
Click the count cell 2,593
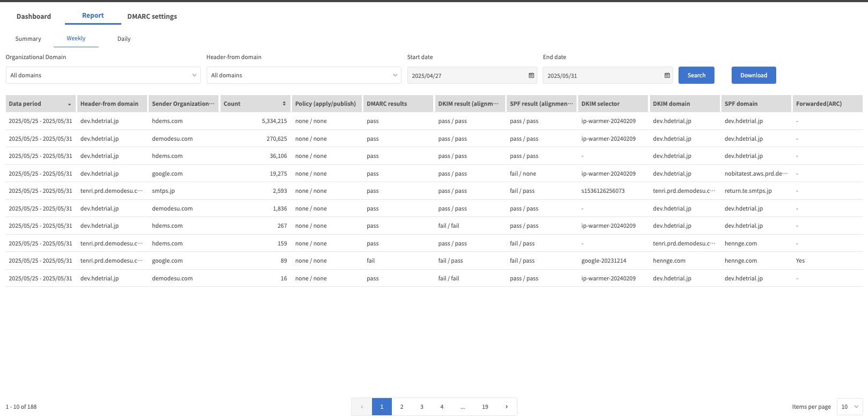[280, 191]
